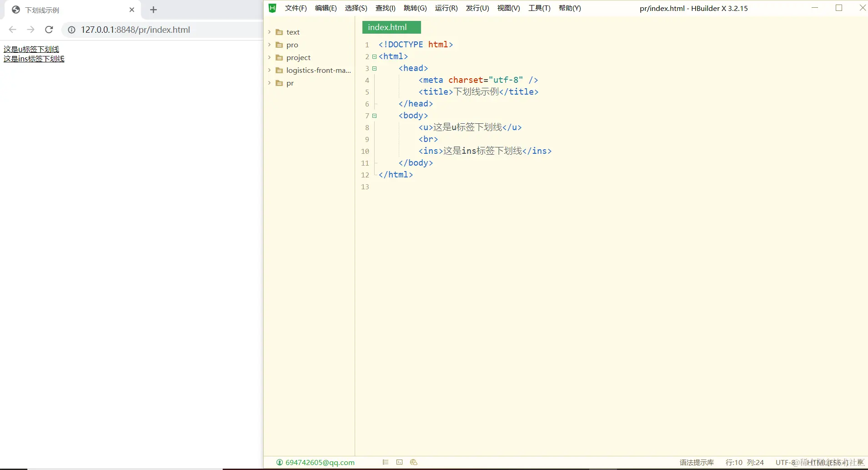Click the project folder icon
The width and height of the screenshot is (868, 470).
[x=279, y=58]
